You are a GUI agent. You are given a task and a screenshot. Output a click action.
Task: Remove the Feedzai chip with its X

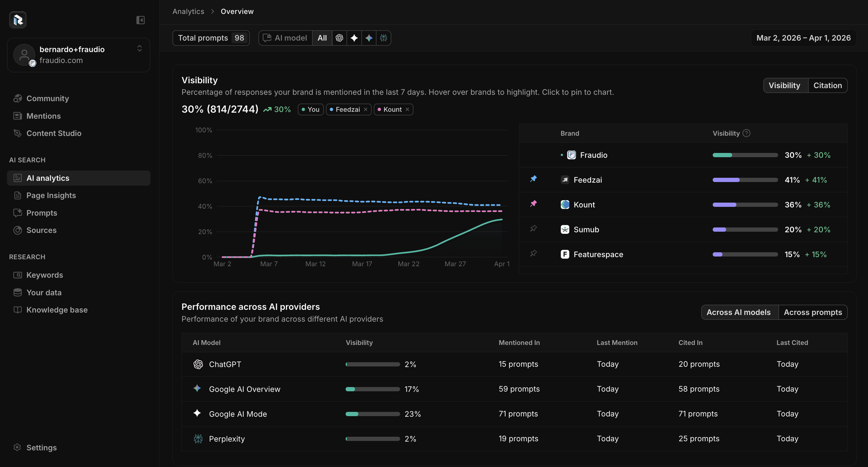[366, 109]
